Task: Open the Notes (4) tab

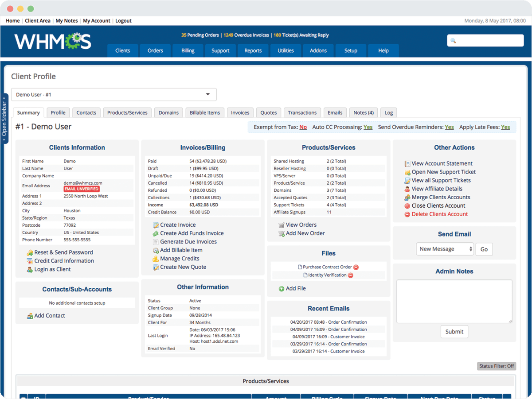Action: coord(364,113)
